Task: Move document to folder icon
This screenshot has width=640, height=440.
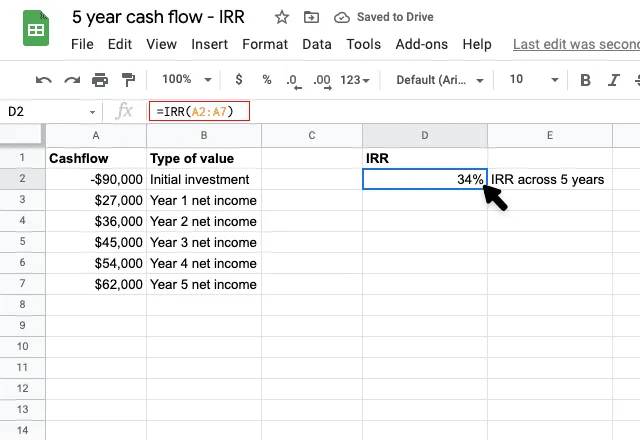Action: [311, 17]
